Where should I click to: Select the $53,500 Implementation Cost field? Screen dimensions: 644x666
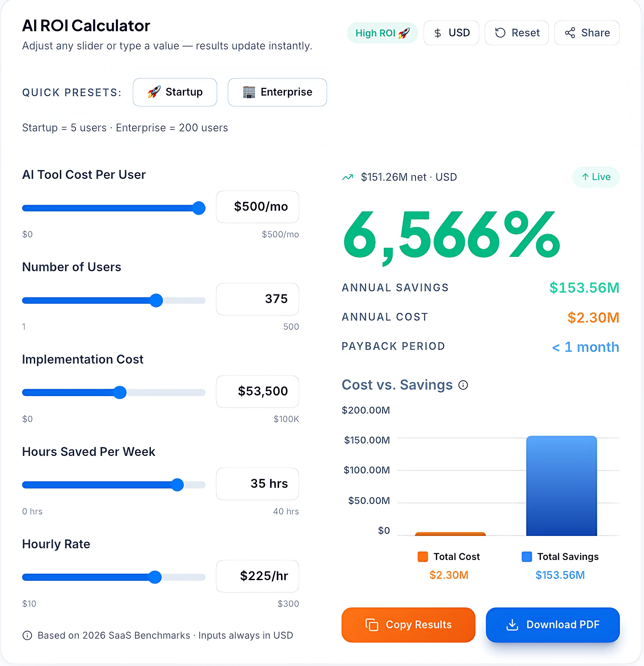pos(257,392)
